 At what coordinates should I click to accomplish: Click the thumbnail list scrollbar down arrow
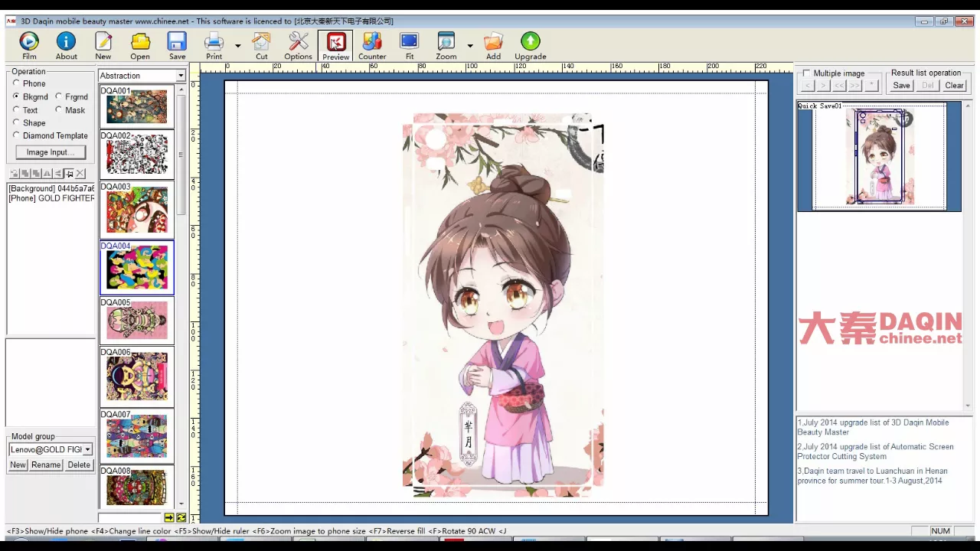click(181, 504)
